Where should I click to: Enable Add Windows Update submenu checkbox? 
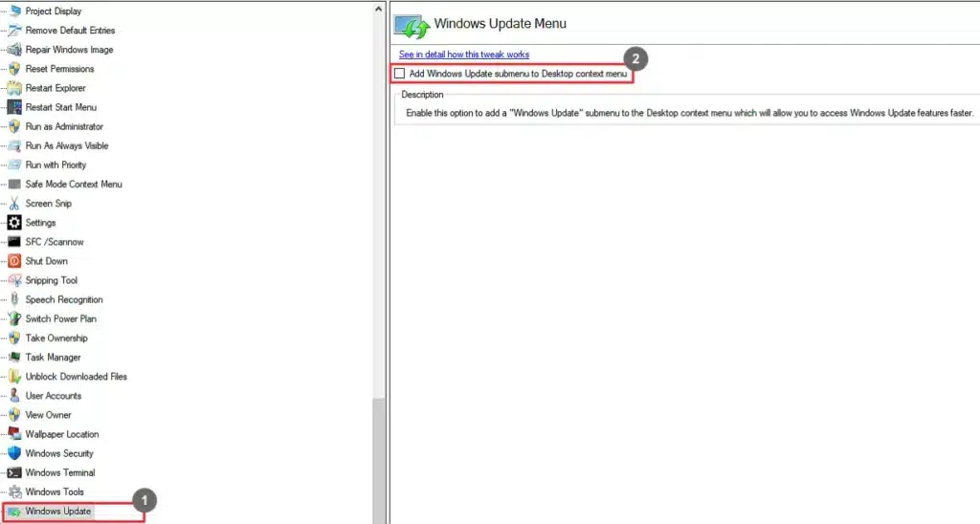coord(399,74)
